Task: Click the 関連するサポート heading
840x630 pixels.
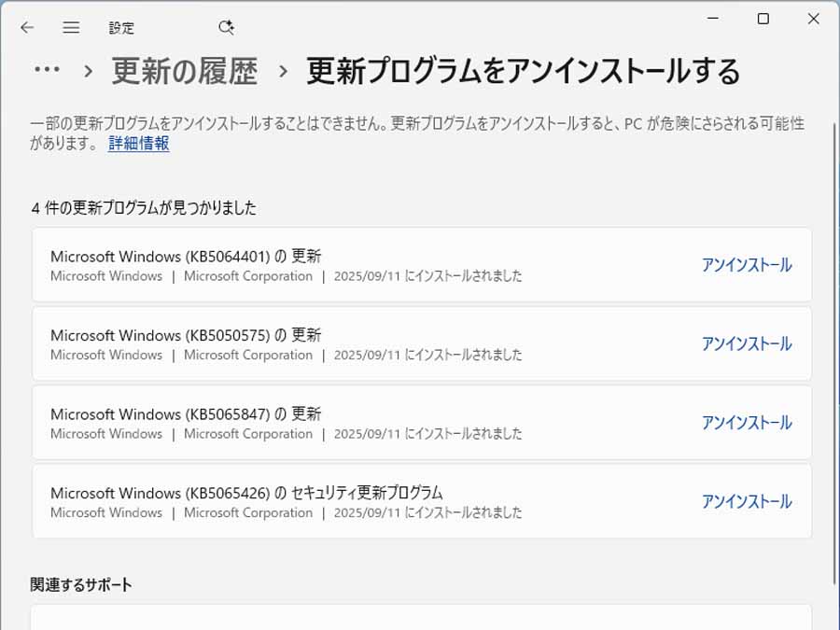Action: coord(81,585)
